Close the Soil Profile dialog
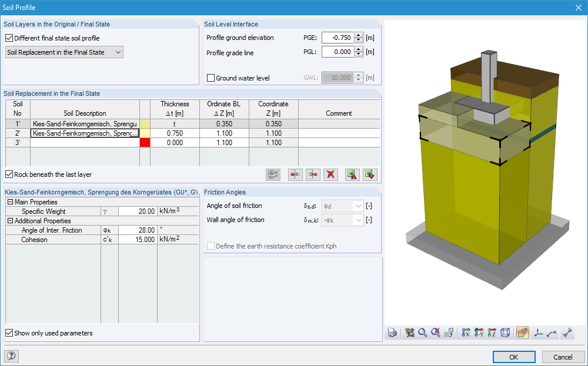This screenshot has height=366, width=588. click(578, 8)
